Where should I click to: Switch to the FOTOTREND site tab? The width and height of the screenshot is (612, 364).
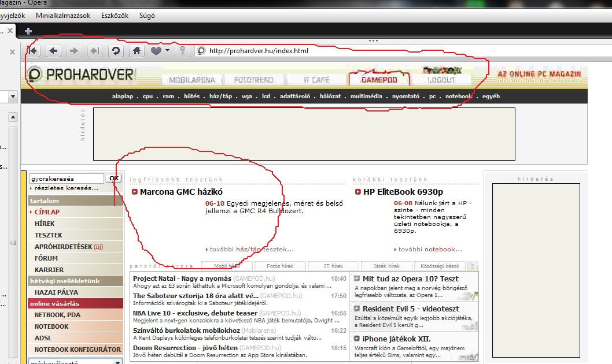(x=254, y=80)
